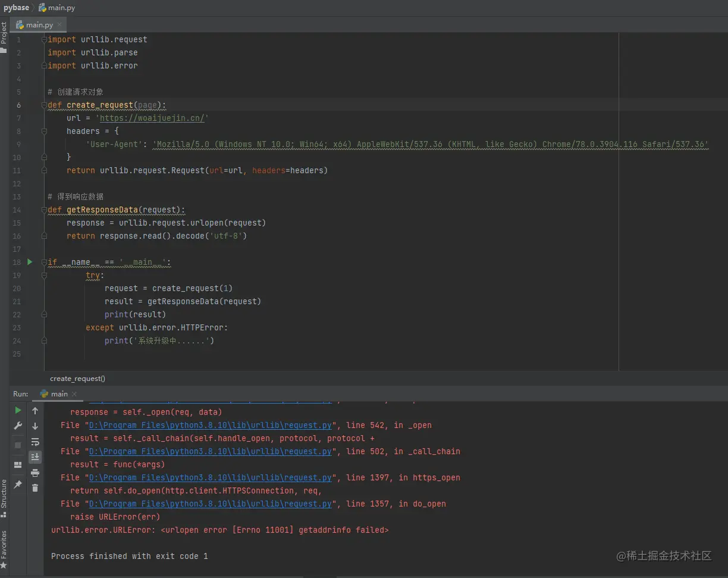Screen dimensions: 728x578
Task: Click the Structure tool window icon
Action: coord(4,514)
